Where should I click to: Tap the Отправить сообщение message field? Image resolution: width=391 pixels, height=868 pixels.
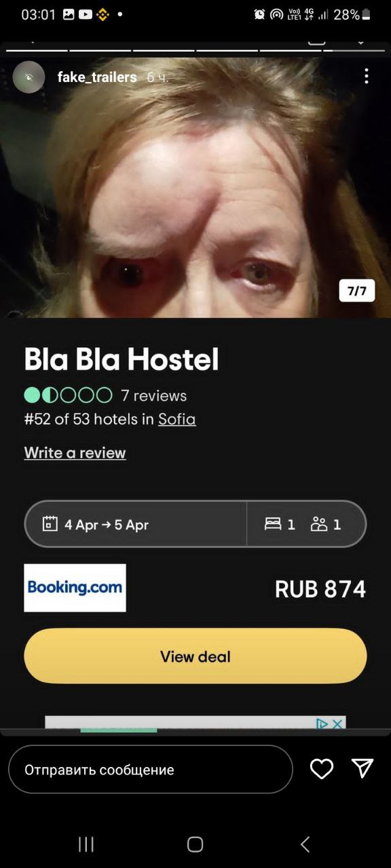point(151,769)
